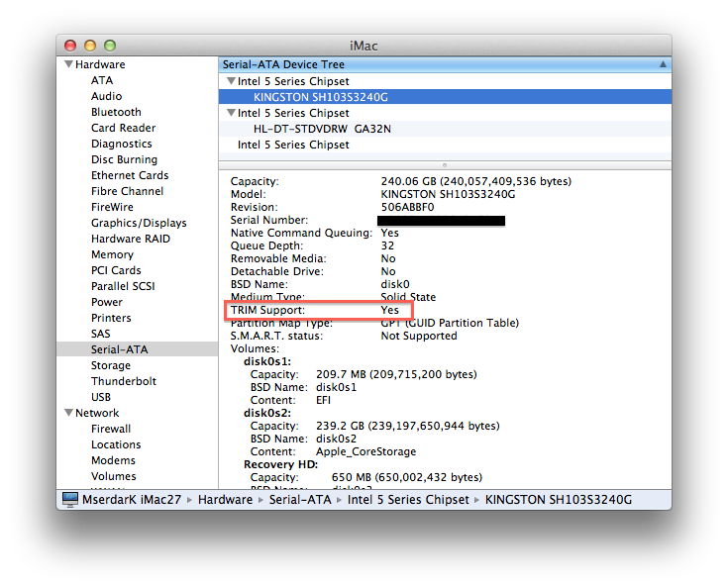Collapse the Intel chipset above HL-DT-STDVDRW
The image size is (728, 588).
tap(231, 112)
